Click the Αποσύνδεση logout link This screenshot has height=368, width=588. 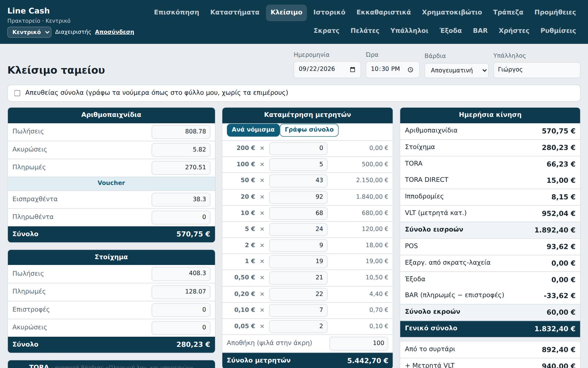114,32
